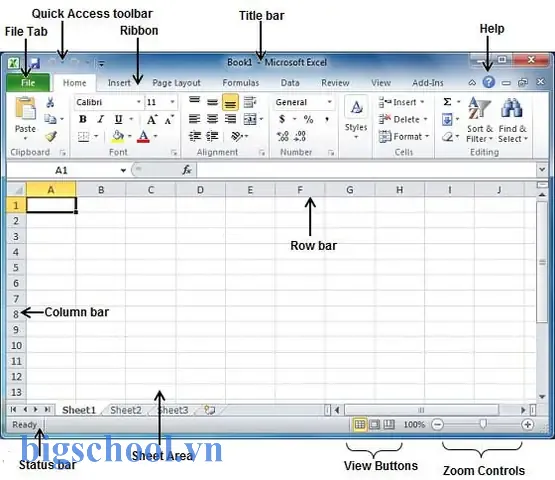Switch to the Formulas tab
Image resolution: width=555 pixels, height=480 pixels.
[241, 83]
